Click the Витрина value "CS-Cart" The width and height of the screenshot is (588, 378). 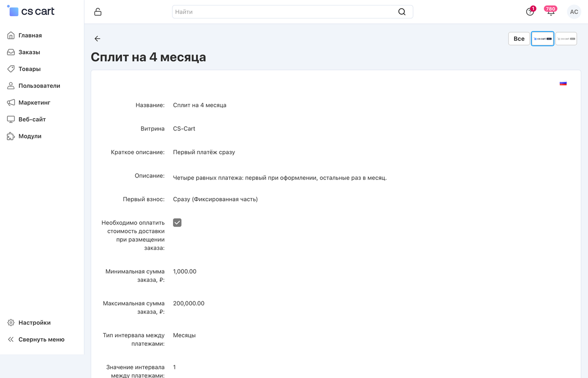[184, 128]
